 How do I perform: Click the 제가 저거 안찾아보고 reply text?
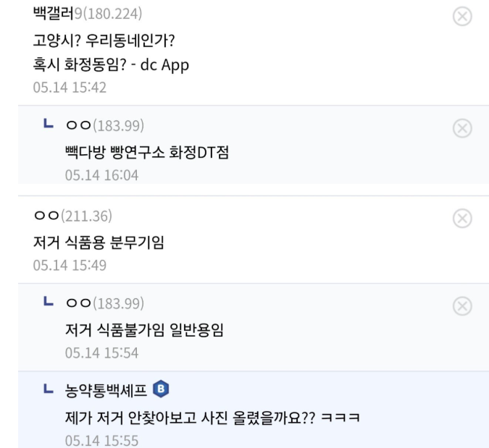pyautogui.click(x=213, y=418)
